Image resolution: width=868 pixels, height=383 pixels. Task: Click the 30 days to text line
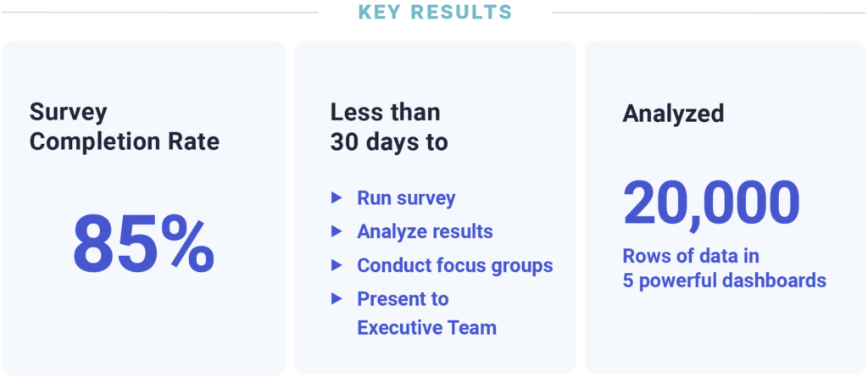coord(389,142)
